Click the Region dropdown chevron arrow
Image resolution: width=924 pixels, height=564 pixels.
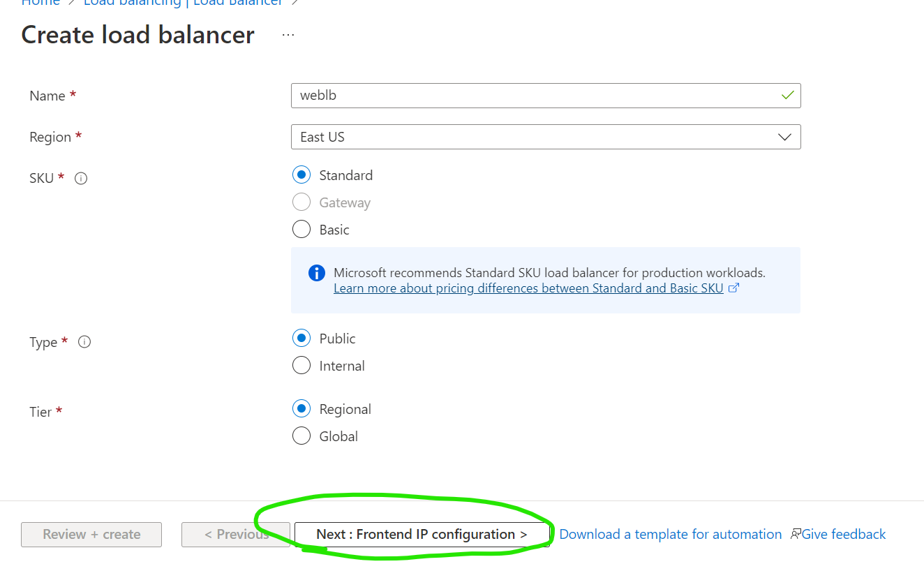pyautogui.click(x=784, y=137)
